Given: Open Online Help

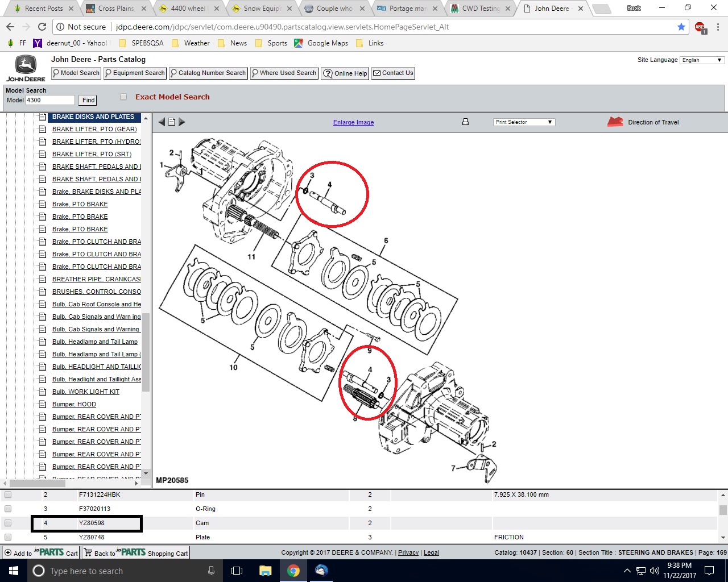Looking at the screenshot, I should (345, 73).
